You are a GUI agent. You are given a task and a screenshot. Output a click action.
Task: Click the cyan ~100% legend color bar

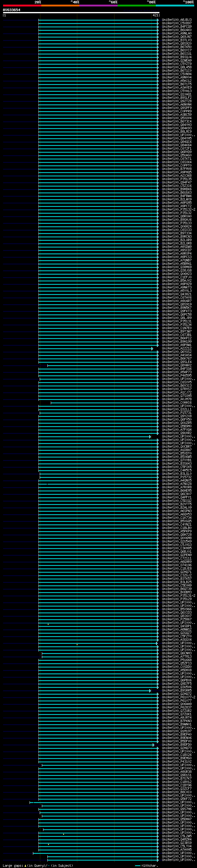coord(175,6)
